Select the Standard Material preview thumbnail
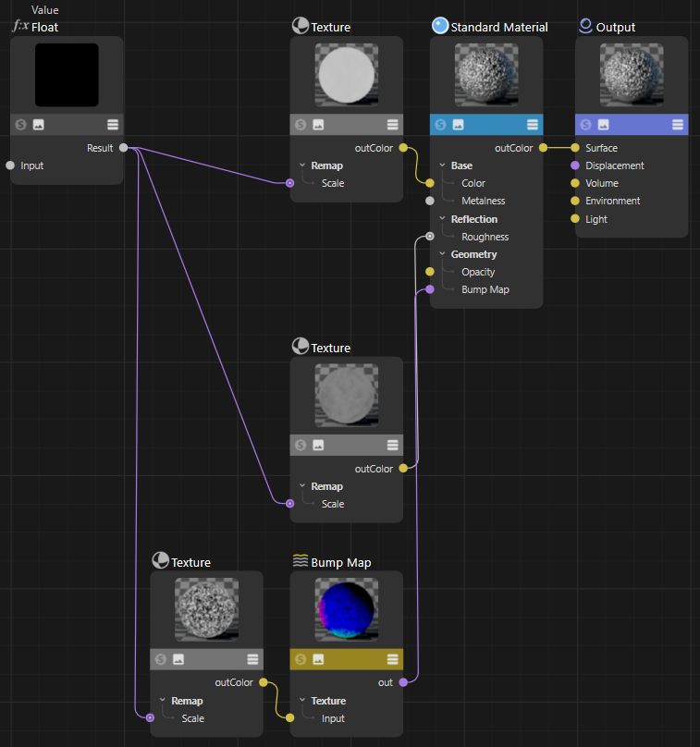Viewport: 700px width, 747px height. coord(485,75)
